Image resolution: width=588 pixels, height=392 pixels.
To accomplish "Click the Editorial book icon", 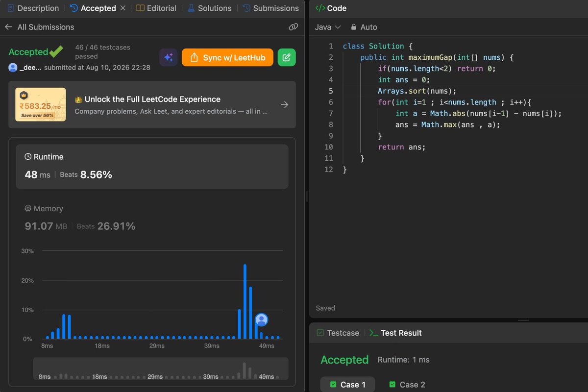I will pyautogui.click(x=140, y=8).
